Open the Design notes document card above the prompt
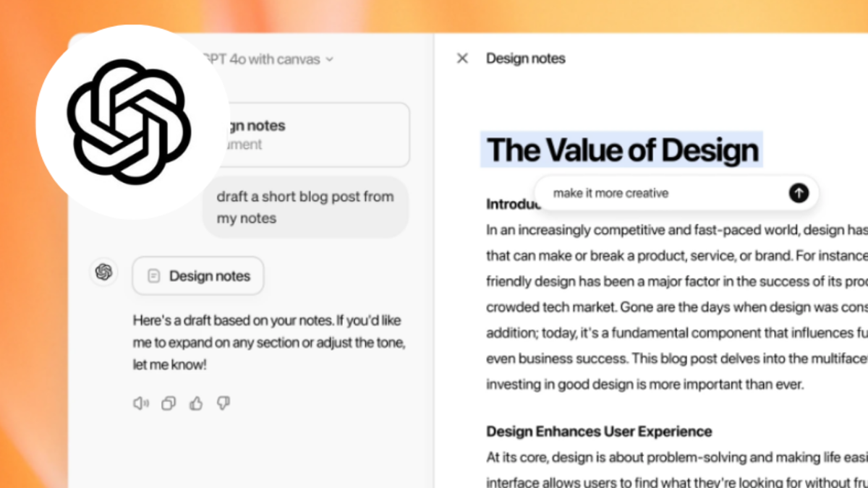 click(311, 134)
